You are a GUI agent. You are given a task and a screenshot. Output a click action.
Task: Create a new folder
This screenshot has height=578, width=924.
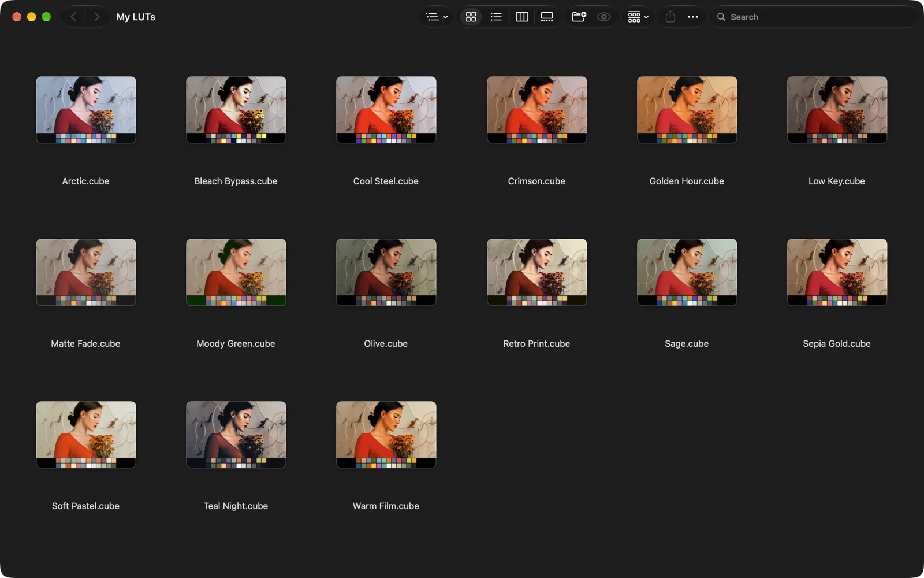[579, 17]
